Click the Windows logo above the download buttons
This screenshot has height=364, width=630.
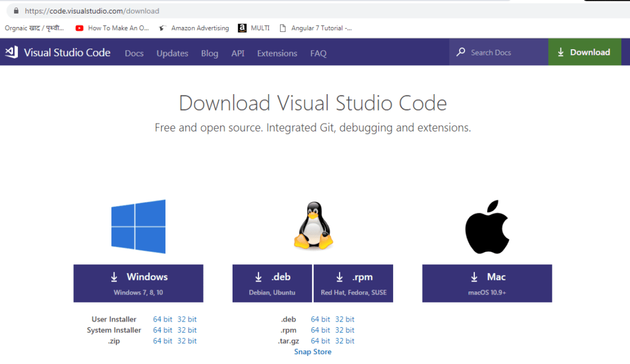(138, 226)
